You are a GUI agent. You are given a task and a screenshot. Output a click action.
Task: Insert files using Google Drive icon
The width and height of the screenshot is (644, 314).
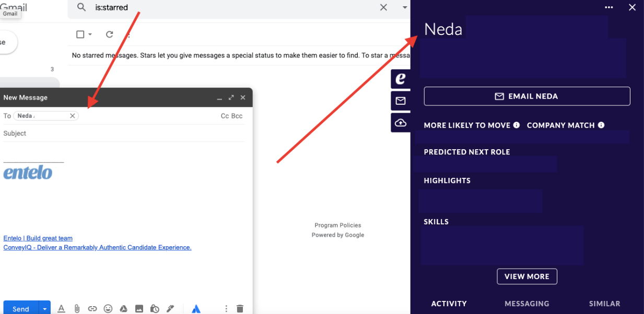click(x=124, y=308)
